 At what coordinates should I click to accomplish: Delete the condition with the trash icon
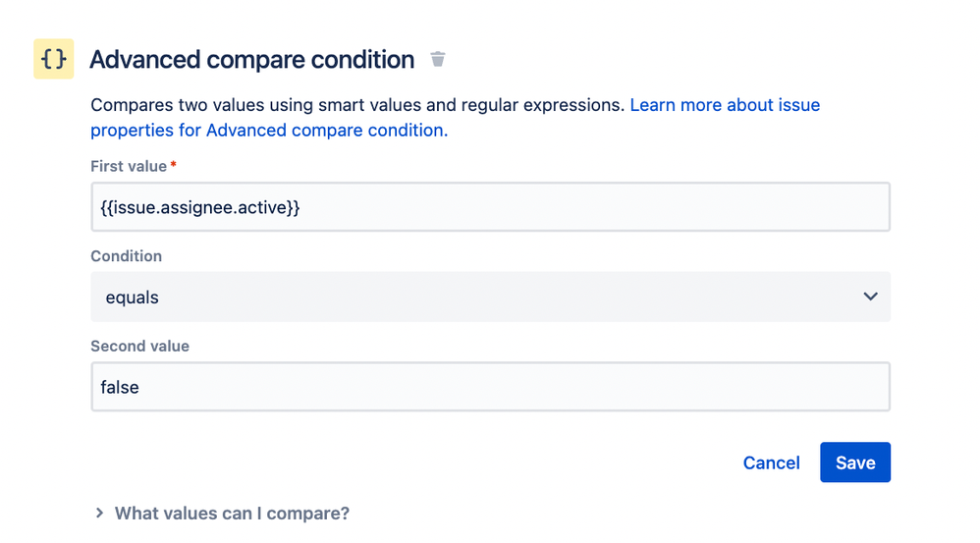click(x=438, y=60)
